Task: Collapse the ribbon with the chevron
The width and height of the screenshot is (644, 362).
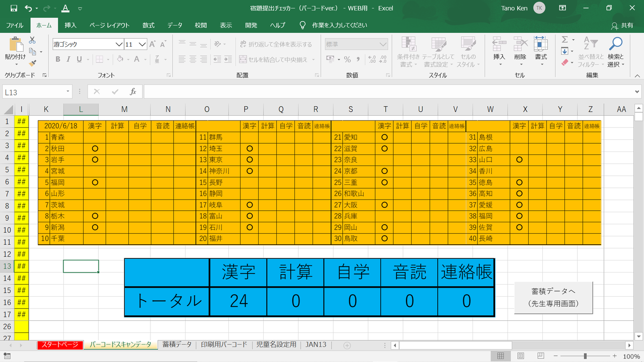Action: [x=637, y=75]
